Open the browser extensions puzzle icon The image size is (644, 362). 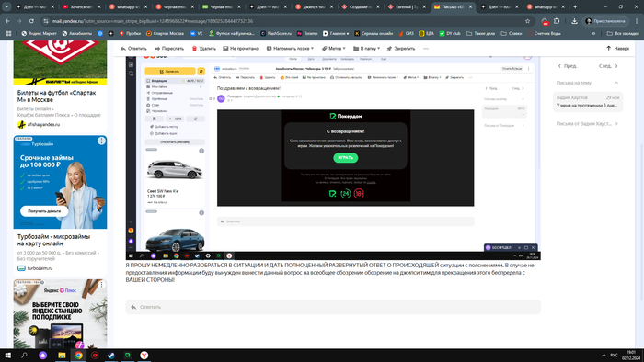(x=557, y=21)
